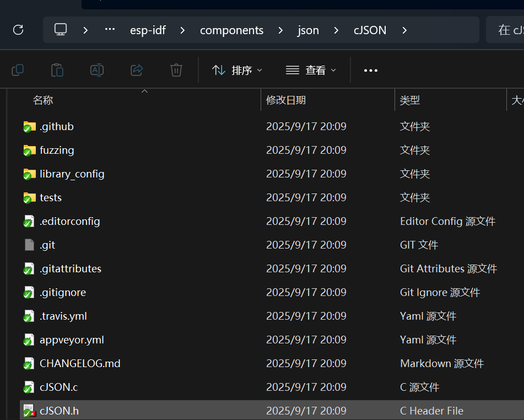Navigate to esp-idf in breadcrumb
The image size is (524, 420).
(x=148, y=30)
